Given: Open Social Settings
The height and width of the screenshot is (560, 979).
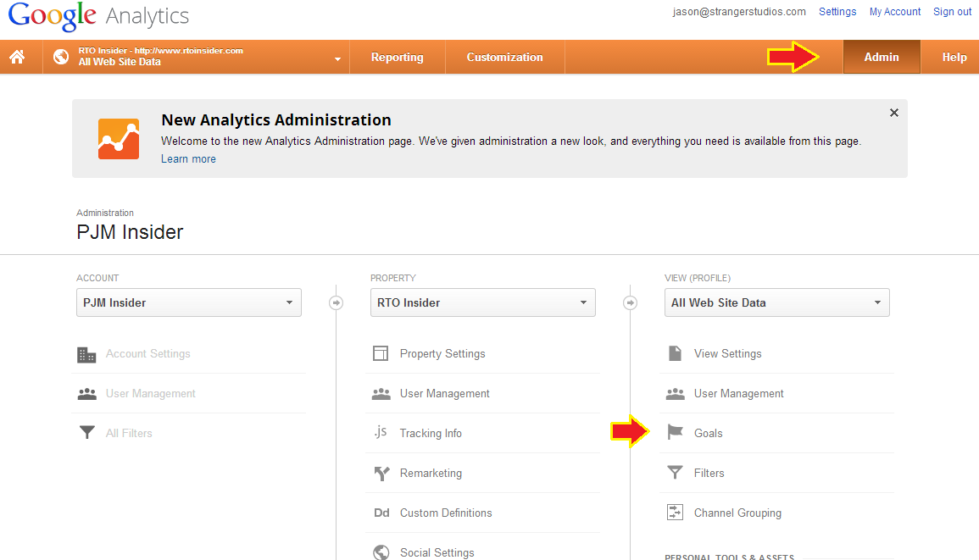Looking at the screenshot, I should [x=437, y=553].
